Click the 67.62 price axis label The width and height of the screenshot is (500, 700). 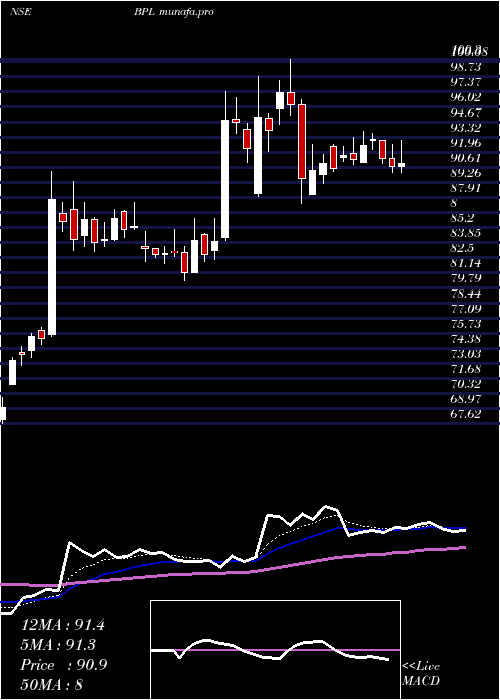click(466, 415)
